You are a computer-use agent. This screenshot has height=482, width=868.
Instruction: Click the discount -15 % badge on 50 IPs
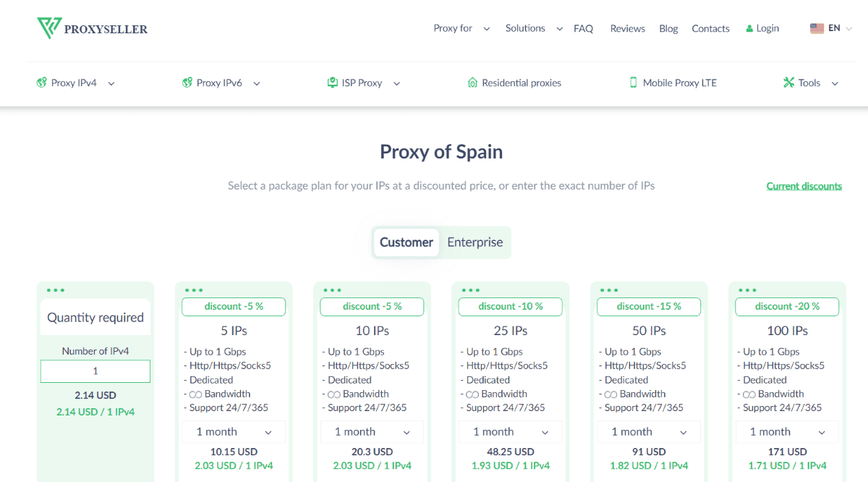[649, 307]
